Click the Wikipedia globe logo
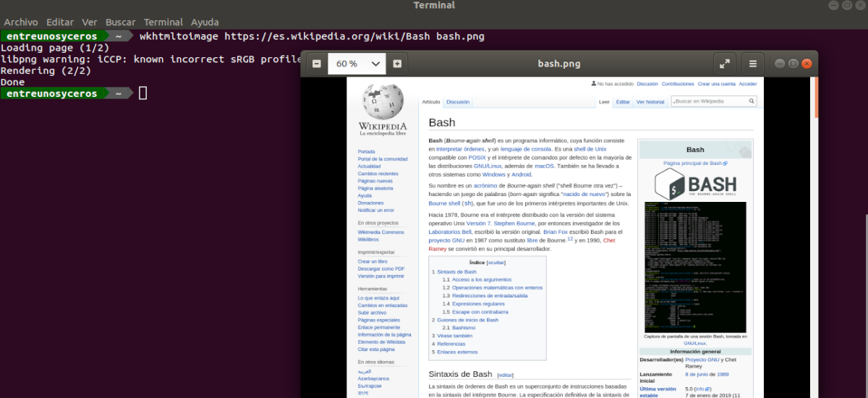The image size is (868, 398). coord(382,101)
